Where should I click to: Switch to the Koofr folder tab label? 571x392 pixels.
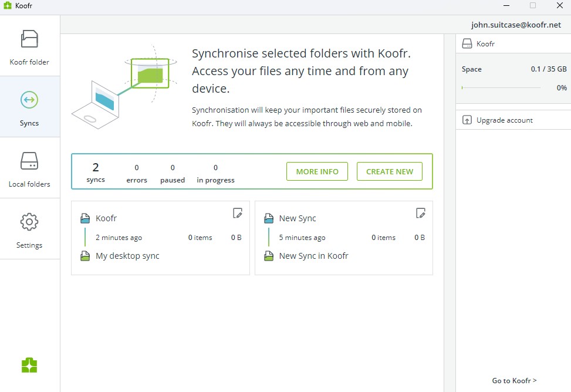click(x=29, y=62)
